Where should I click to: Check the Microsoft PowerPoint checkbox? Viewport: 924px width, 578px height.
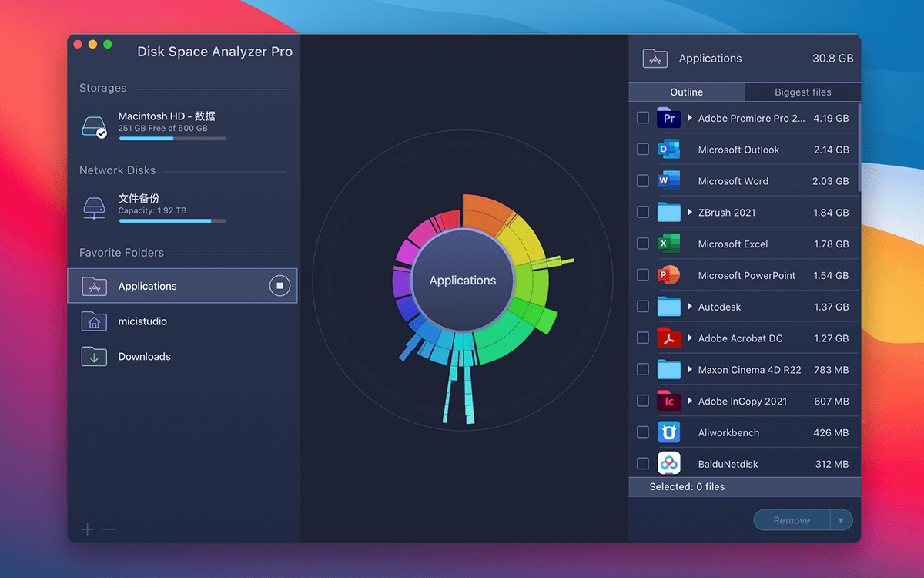pyautogui.click(x=643, y=275)
